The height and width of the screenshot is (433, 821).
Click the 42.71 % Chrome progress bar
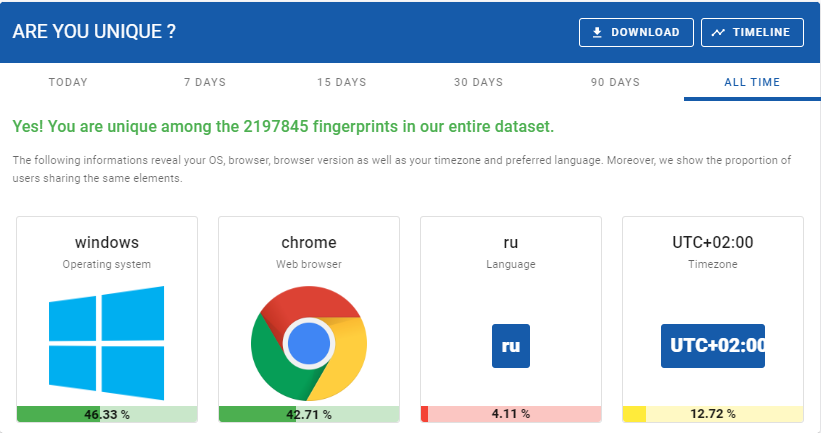pos(309,414)
